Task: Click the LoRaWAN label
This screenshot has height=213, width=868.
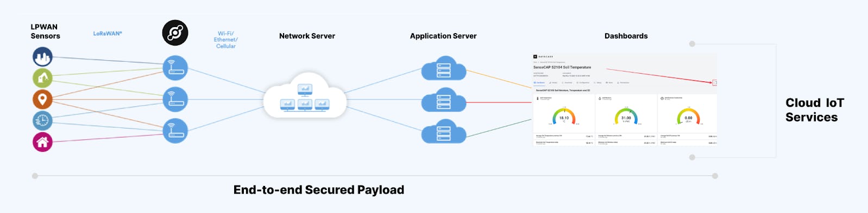Action: [108, 34]
